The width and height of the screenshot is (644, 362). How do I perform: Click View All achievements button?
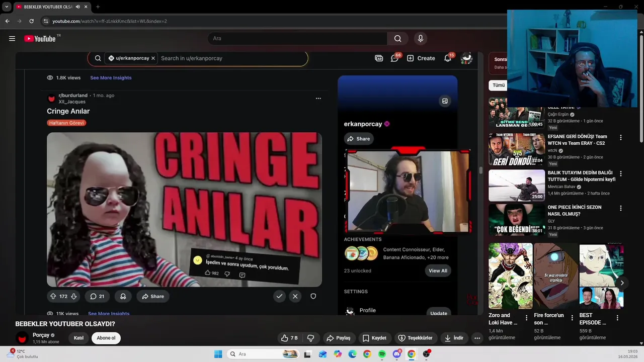pyautogui.click(x=438, y=271)
